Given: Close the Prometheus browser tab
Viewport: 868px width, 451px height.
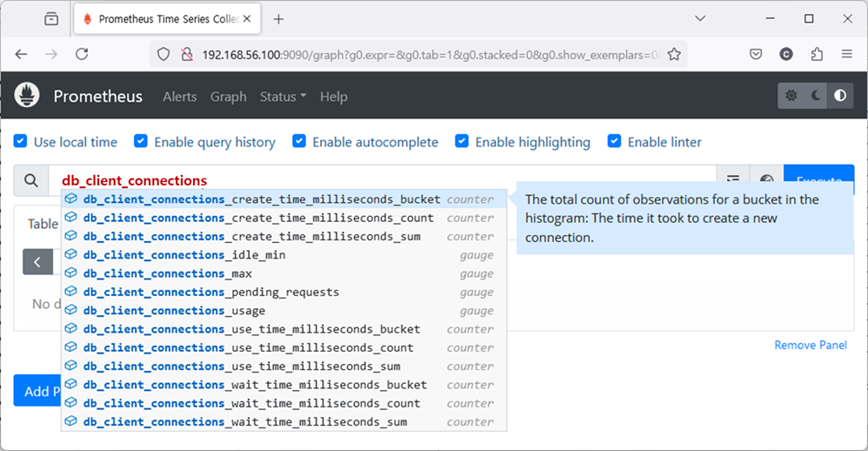Looking at the screenshot, I should click(247, 19).
